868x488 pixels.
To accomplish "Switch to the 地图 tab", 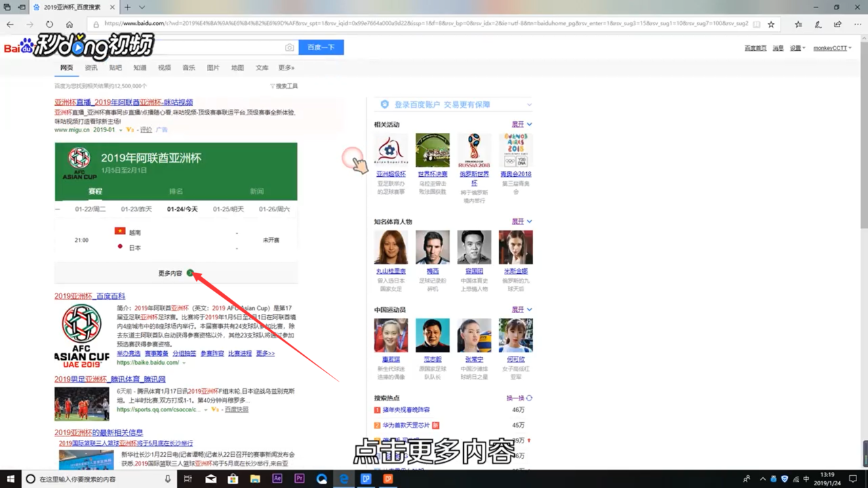I will point(237,68).
